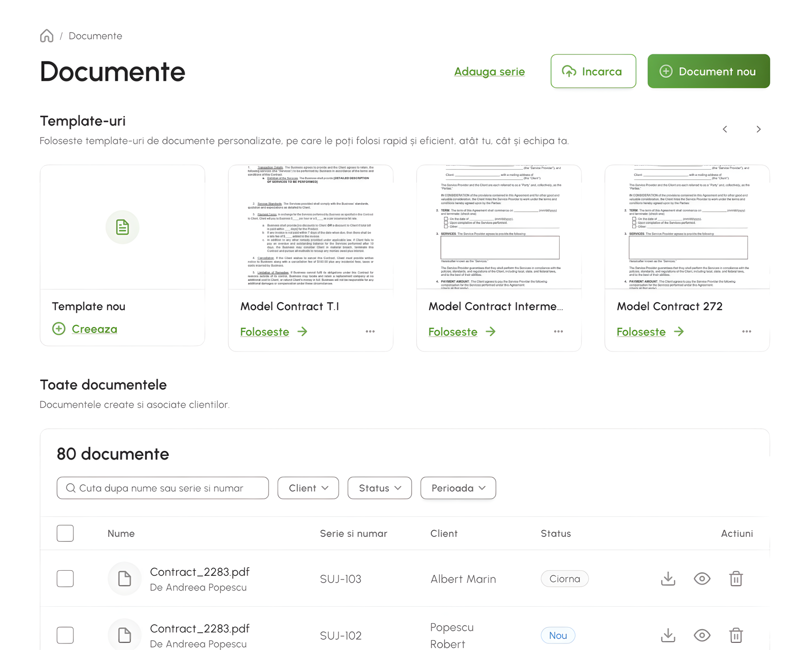Delete the SUJ-102 document

(x=736, y=635)
